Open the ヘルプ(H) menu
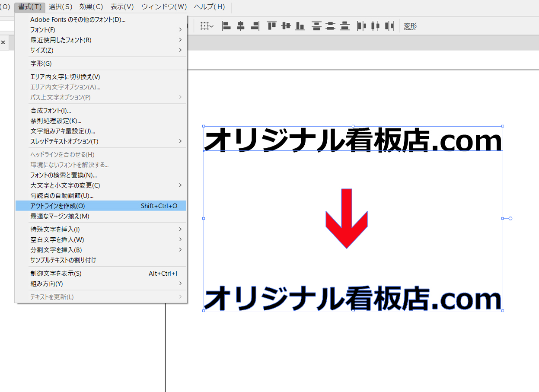539x392 pixels. pos(209,7)
